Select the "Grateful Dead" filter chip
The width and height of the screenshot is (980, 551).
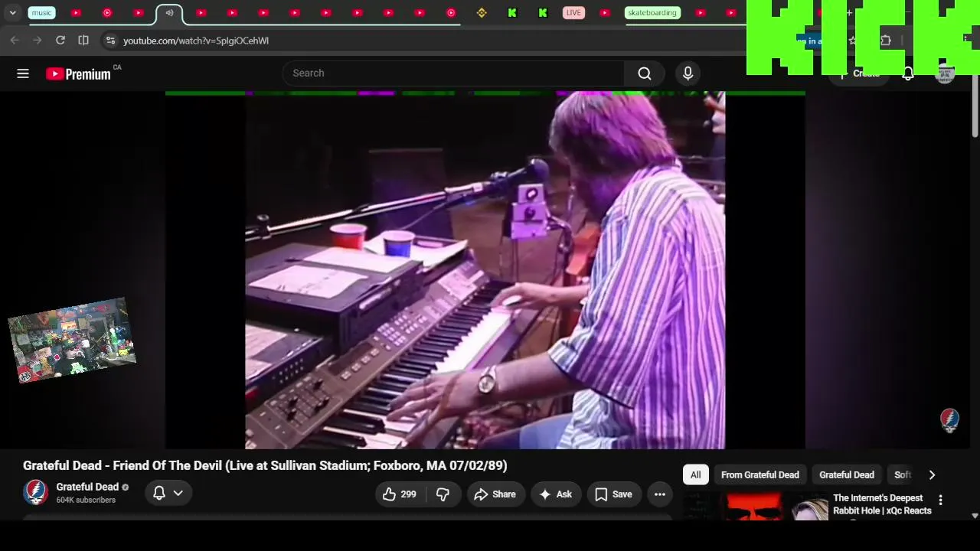847,475
